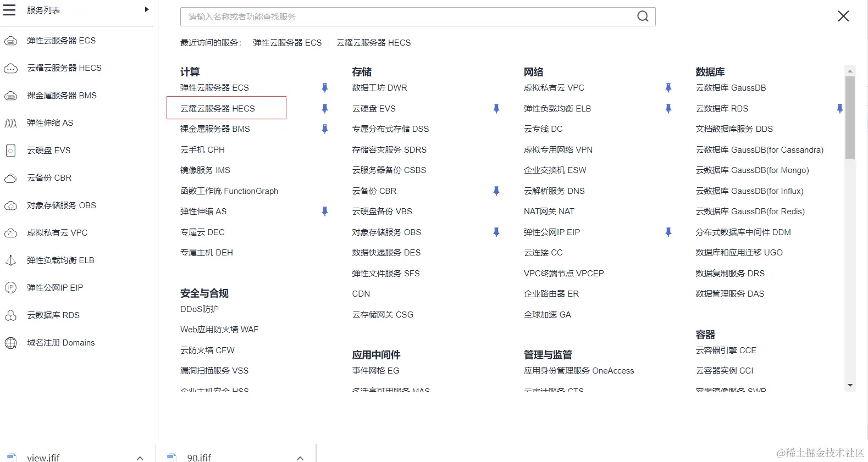Click the 弹性负载均衡 ELB sidebar icon
868x462 pixels.
coord(10,260)
